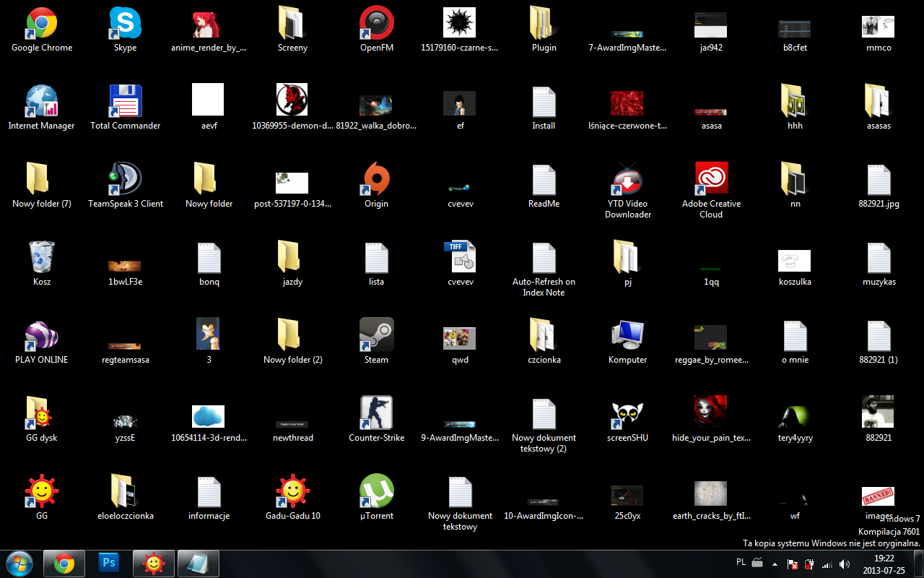924x578 pixels.
Task: Select the cvevev TIFF file icon
Action: (x=461, y=258)
